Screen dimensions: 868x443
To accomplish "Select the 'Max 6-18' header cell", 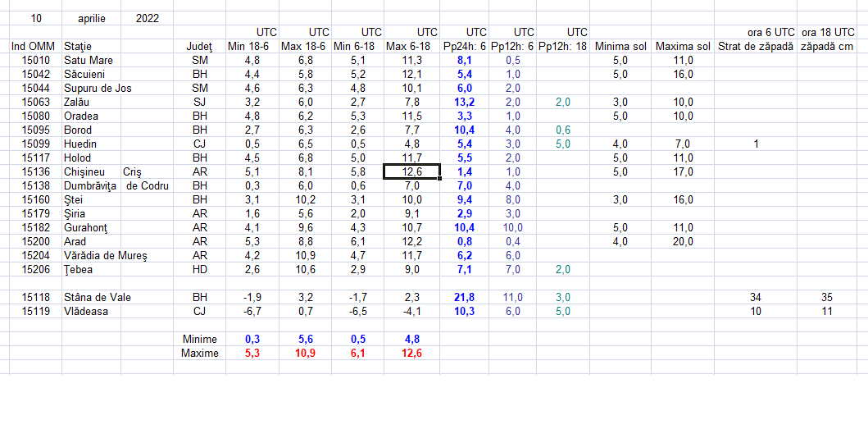I will pyautogui.click(x=411, y=47).
